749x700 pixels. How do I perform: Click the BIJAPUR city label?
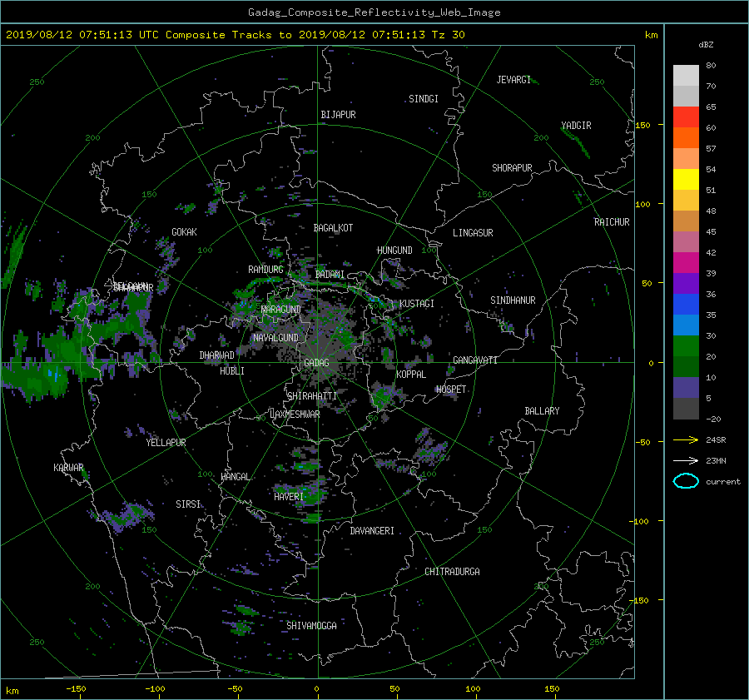(x=338, y=115)
